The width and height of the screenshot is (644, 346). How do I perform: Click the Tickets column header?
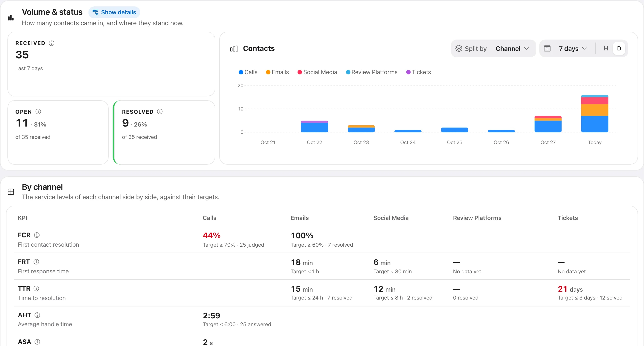tap(568, 218)
